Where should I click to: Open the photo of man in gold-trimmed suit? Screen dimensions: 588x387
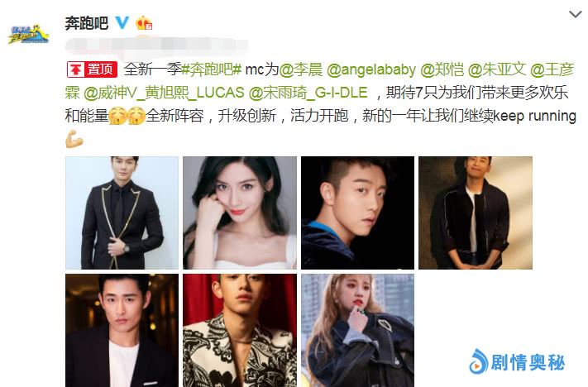[x=122, y=213]
